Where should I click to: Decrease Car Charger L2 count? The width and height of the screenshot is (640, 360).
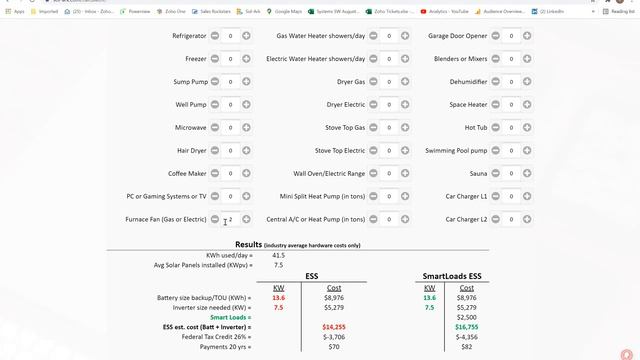(x=496, y=219)
